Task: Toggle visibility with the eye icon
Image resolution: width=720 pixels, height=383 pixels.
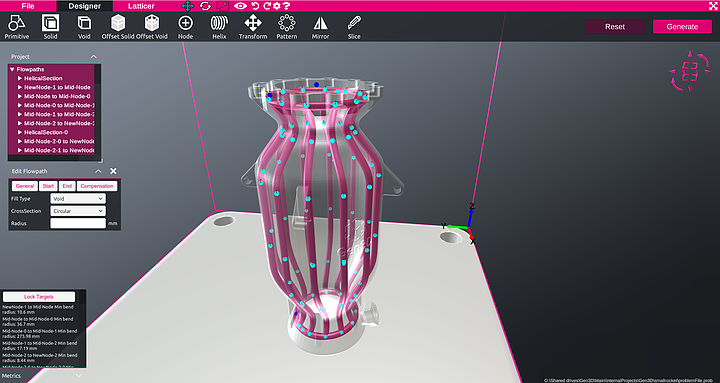Action: tap(241, 6)
